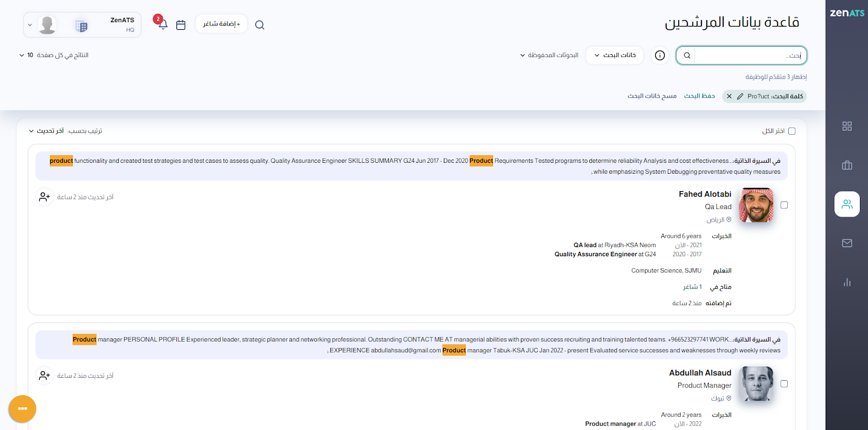Open the dashboard grid icon in sidebar
The height and width of the screenshot is (430, 868).
click(847, 126)
